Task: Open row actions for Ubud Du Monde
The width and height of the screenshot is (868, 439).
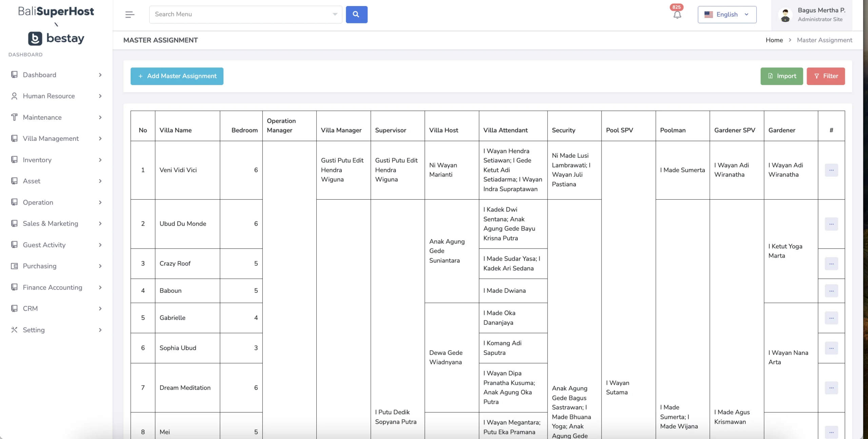Action: pyautogui.click(x=831, y=224)
